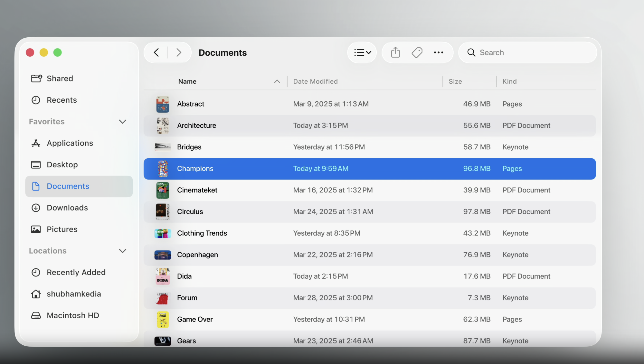Screen dimensions: 644x364
Task: Select the Clothing Trends file row
Action: click(x=202, y=233)
